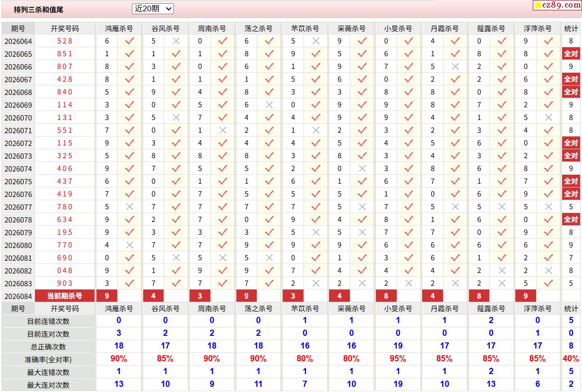The image size is (582, 392).
Task: Click red badge 8 under 小旻杀号 current period
Action: tap(386, 296)
